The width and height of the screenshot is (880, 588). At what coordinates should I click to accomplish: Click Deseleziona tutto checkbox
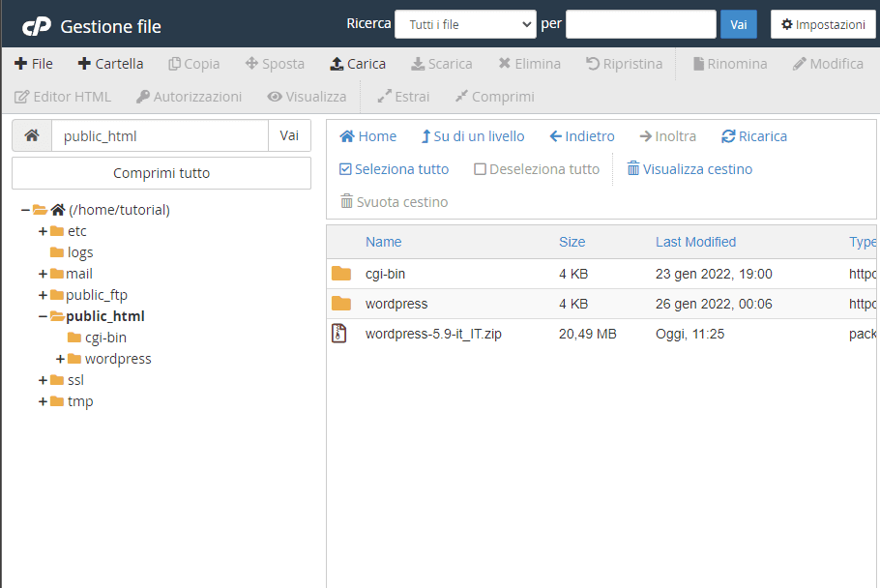pyautogui.click(x=537, y=169)
